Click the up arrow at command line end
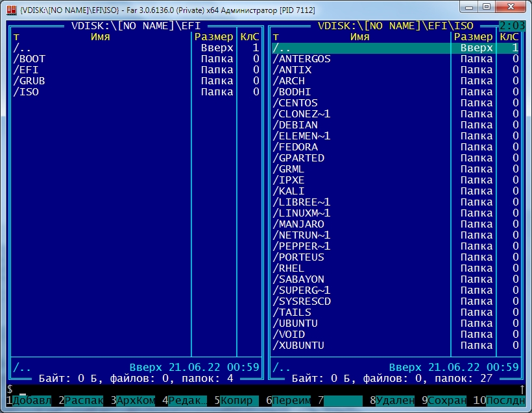The image size is (532, 413). [522, 390]
